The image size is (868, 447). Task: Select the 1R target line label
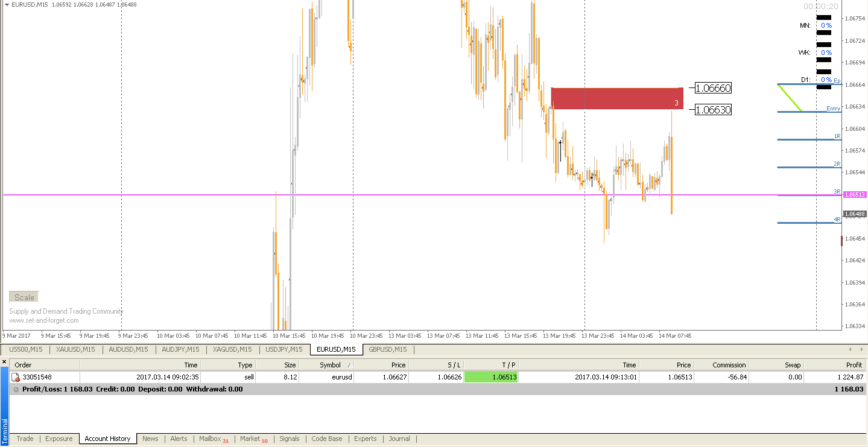click(x=837, y=136)
